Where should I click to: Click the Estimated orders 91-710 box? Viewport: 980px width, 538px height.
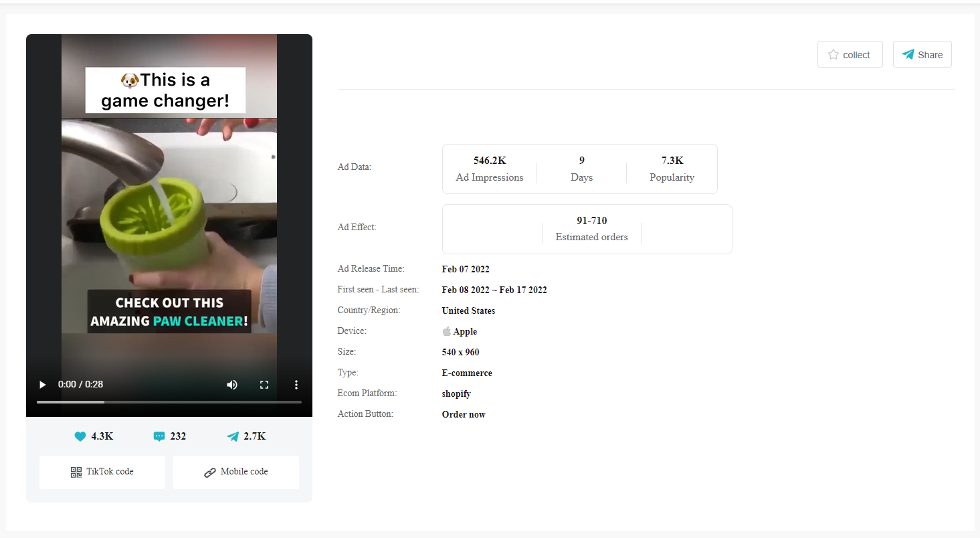(x=591, y=229)
